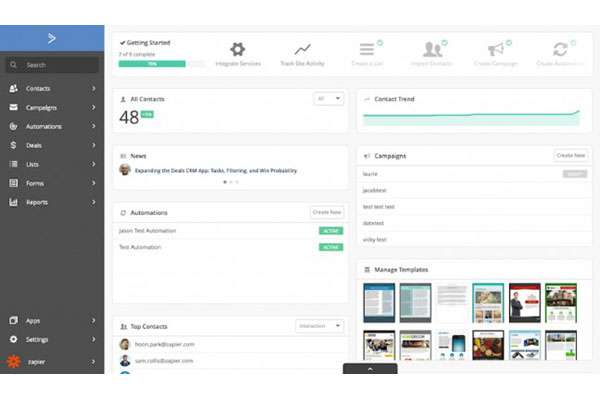Click the Contact Trend chart line

[x=471, y=114]
